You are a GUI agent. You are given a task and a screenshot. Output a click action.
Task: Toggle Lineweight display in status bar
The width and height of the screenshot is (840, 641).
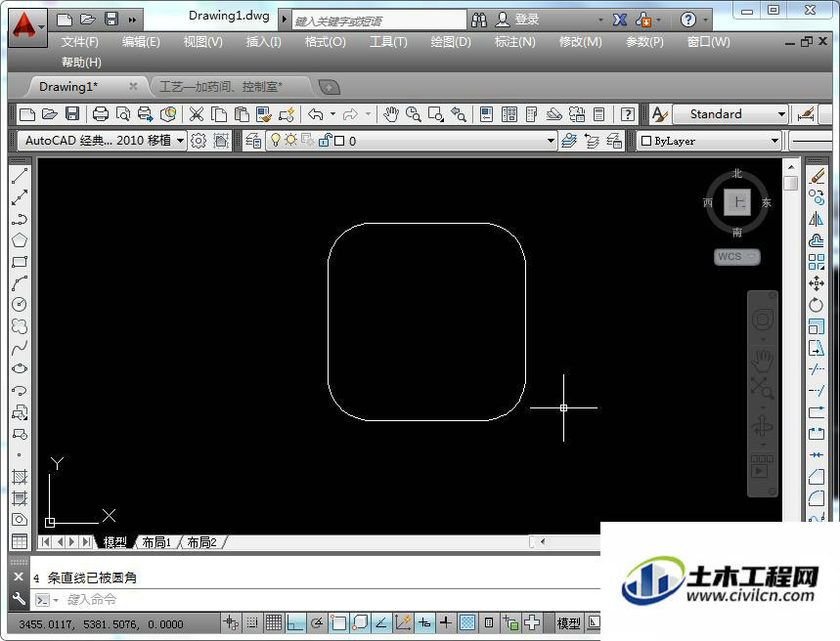click(x=446, y=622)
